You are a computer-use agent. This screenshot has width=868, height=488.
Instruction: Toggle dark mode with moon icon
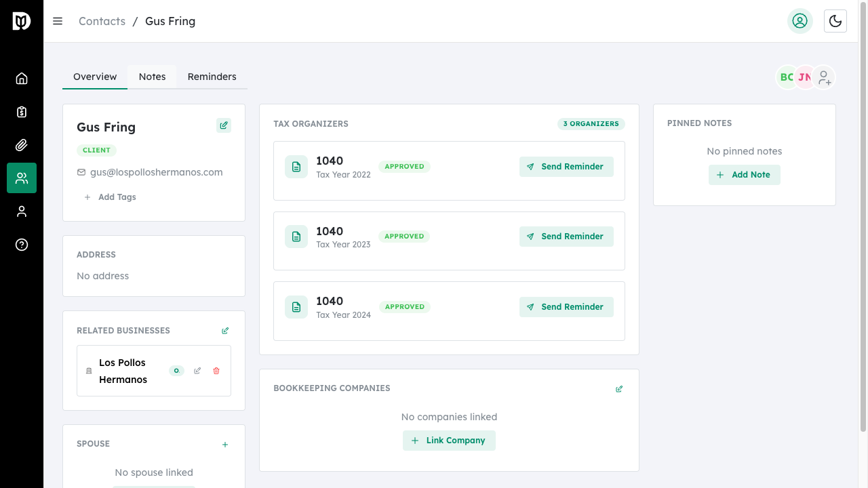(835, 21)
